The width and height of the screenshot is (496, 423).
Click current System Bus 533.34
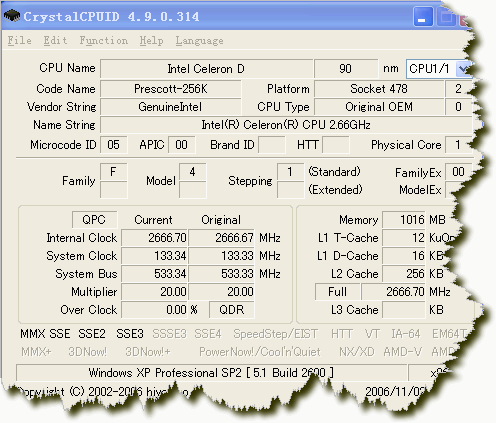click(155, 274)
